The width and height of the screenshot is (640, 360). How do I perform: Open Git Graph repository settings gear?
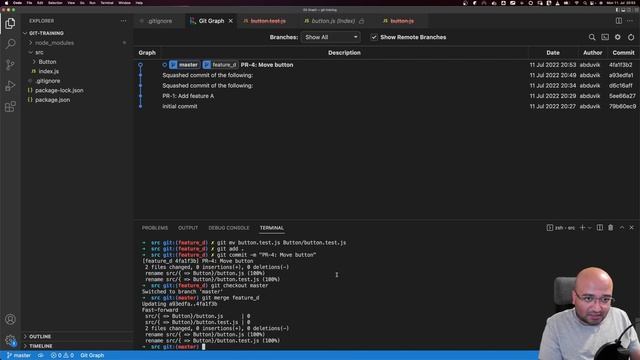(618, 37)
